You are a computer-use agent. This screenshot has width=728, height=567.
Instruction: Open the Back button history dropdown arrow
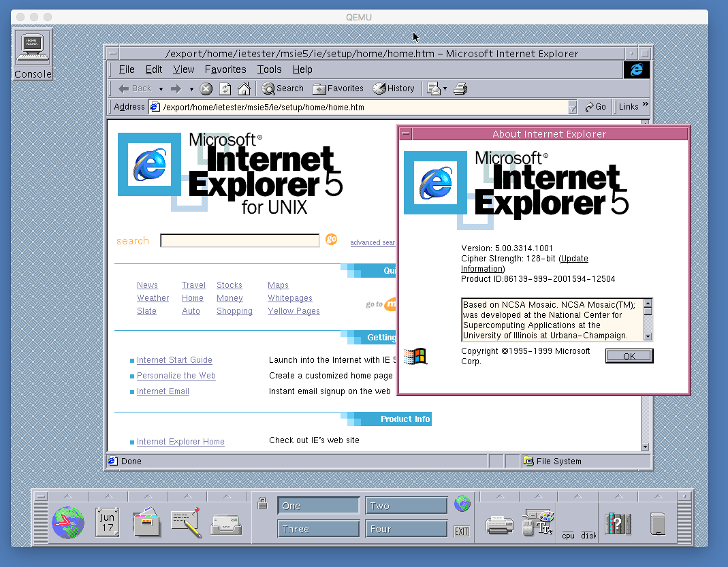click(161, 89)
